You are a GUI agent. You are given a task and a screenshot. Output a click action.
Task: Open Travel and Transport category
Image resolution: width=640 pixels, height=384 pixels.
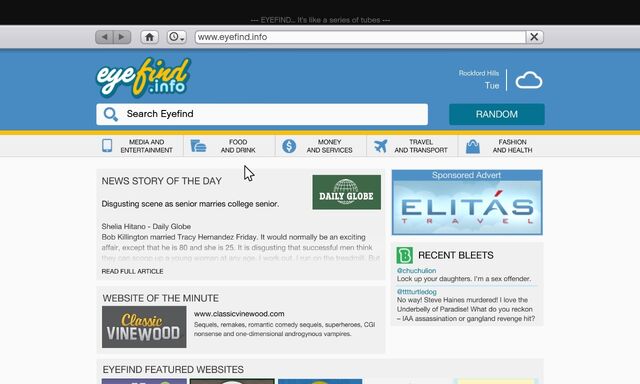point(412,146)
